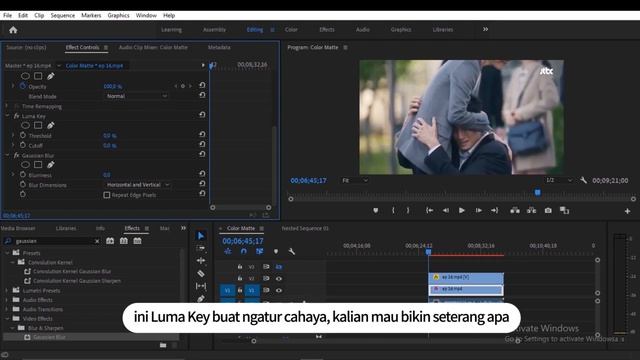640x360 pixels.
Task: Open Blur Dimensions dropdown
Action: [137, 184]
